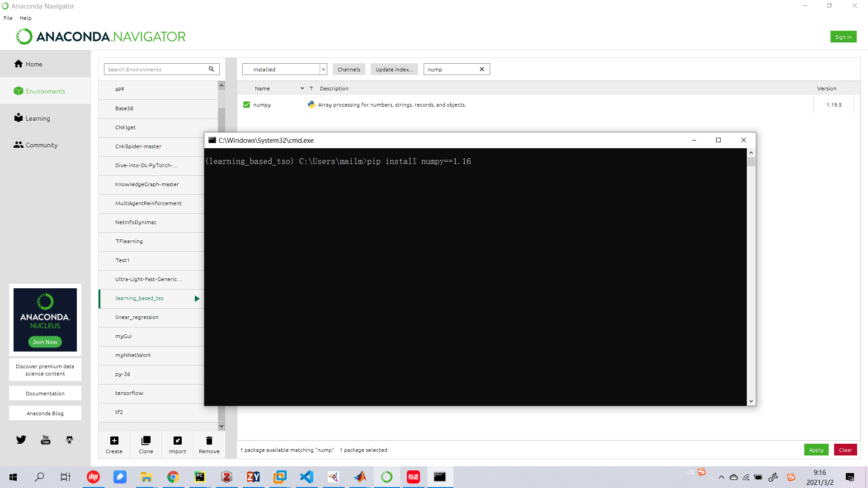Switch to the Learning tab
The image size is (868, 488).
coord(38,118)
